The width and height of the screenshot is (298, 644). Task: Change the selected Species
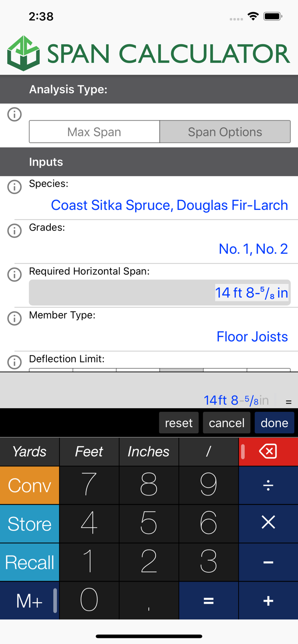[x=169, y=205]
